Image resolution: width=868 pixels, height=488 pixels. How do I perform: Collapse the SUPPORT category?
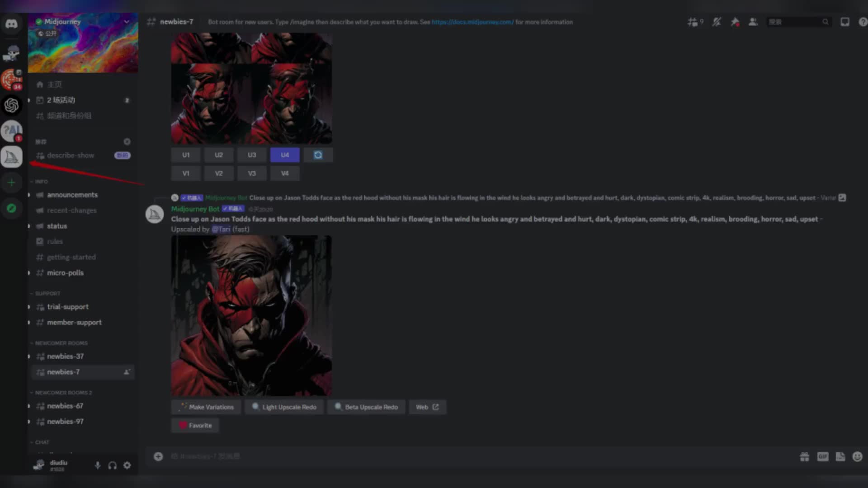point(47,293)
